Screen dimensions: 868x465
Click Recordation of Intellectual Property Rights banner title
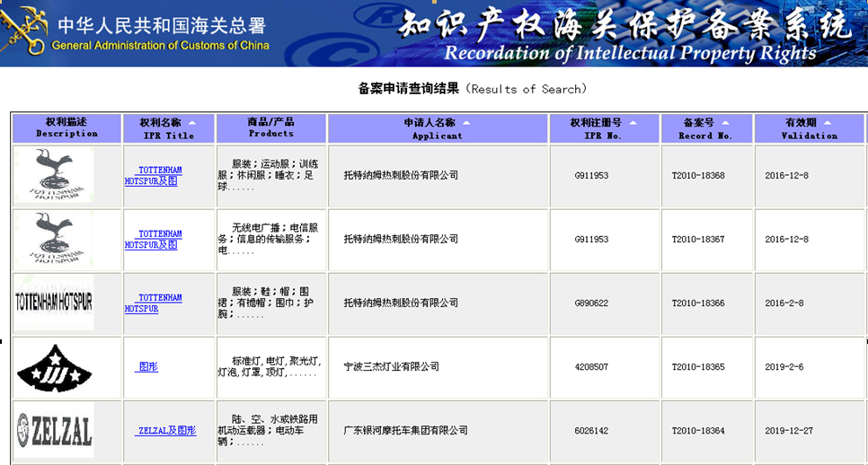[630, 53]
